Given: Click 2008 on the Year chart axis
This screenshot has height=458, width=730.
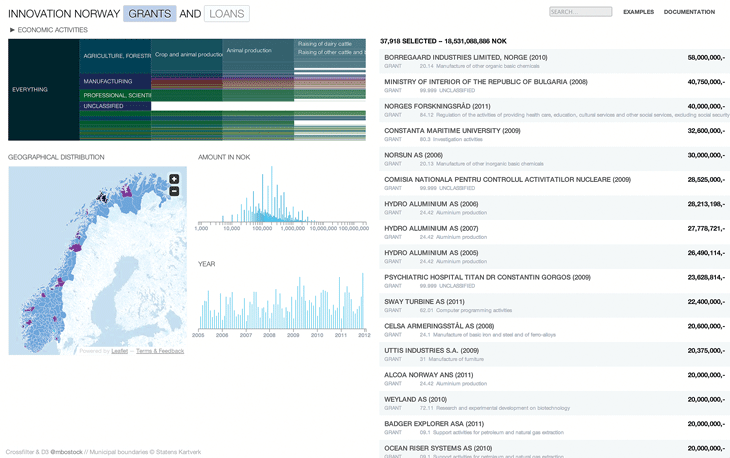Looking at the screenshot, I should pos(269,335).
